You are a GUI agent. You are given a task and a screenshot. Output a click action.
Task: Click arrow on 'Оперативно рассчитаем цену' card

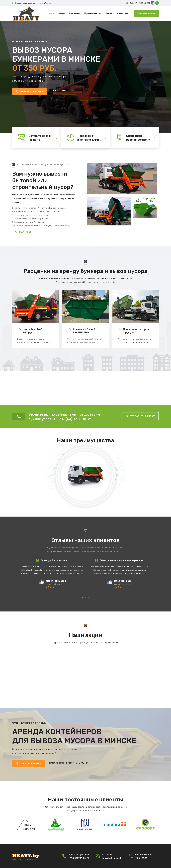pos(154,138)
